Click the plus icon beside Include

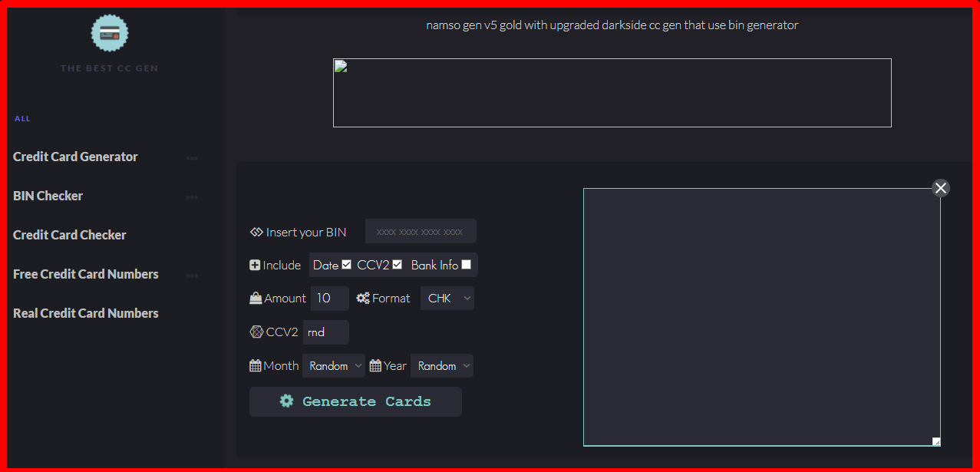coord(255,265)
